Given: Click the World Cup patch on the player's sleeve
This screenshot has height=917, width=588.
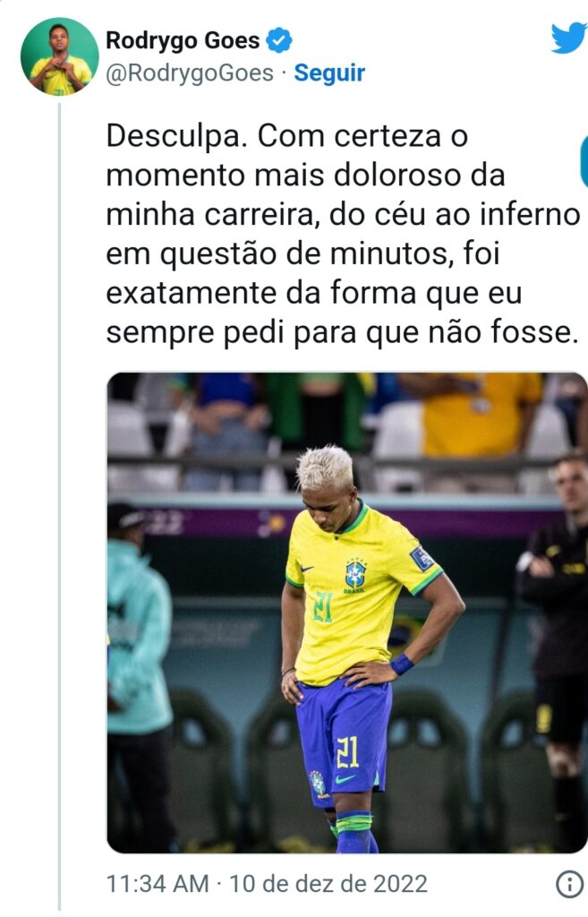Looking at the screenshot, I should (422, 559).
